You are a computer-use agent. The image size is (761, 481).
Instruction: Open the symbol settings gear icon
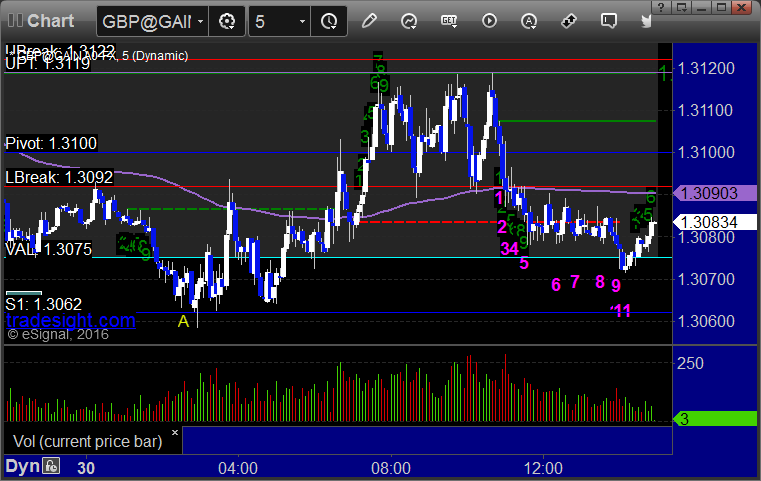(x=227, y=21)
